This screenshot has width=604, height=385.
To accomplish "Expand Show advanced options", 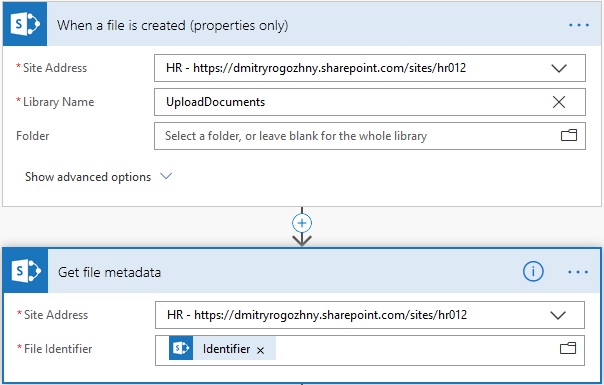I will 98,177.
